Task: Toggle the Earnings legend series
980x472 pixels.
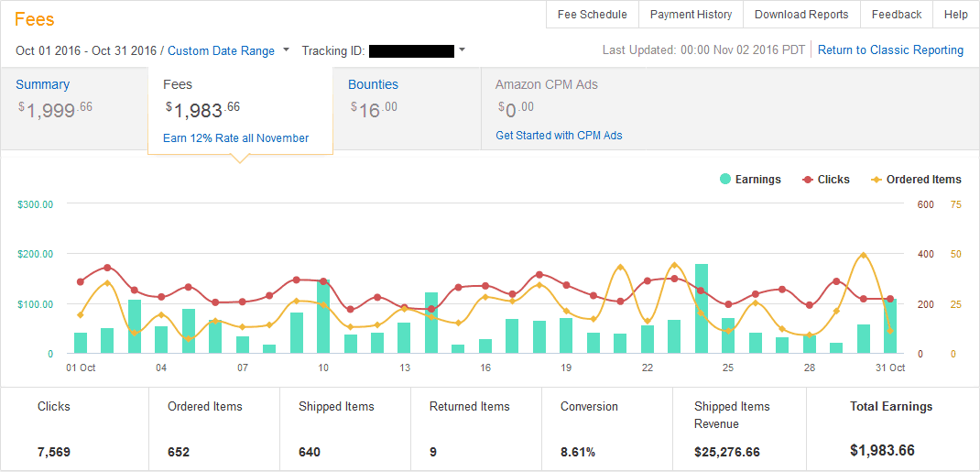Action: (x=751, y=180)
